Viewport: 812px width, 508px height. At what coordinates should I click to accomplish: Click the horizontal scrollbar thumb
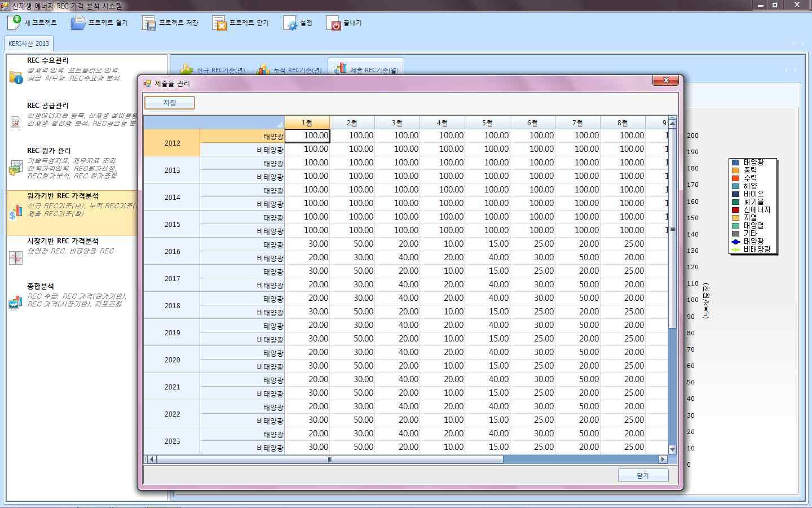[330, 459]
